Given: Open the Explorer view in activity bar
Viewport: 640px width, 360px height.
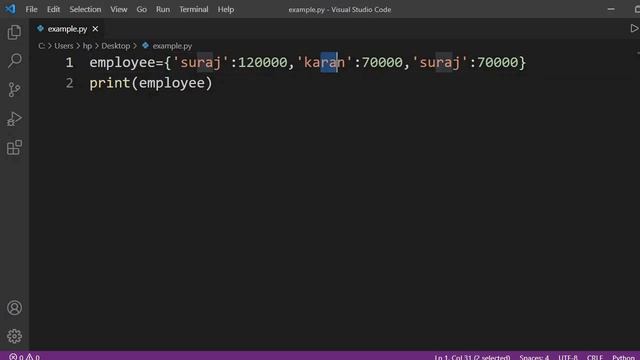Looking at the screenshot, I should 14,32.
